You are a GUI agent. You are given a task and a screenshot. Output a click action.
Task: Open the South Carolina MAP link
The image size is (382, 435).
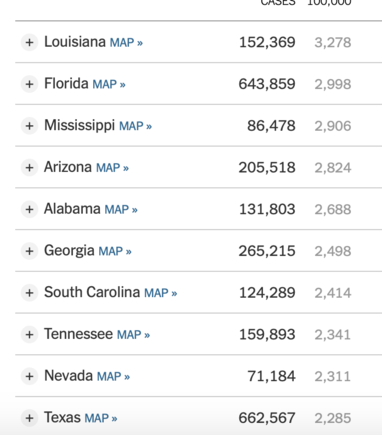pyautogui.click(x=161, y=293)
